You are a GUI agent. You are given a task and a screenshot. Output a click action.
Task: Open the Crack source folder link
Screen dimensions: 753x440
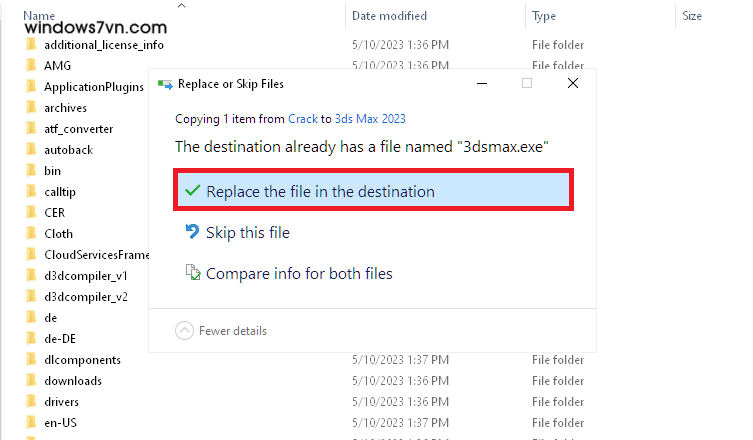pos(303,118)
